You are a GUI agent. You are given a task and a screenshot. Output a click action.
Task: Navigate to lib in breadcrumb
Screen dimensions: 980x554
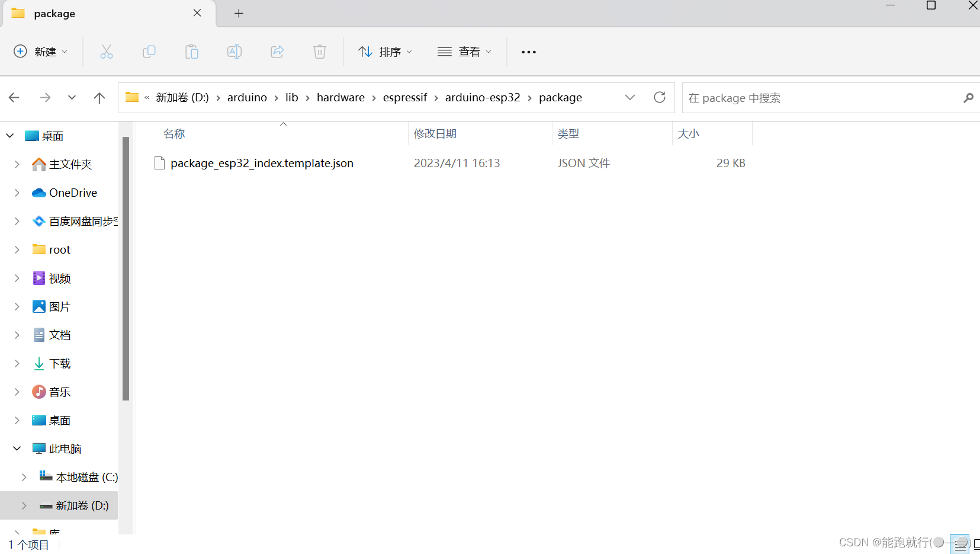tap(292, 97)
